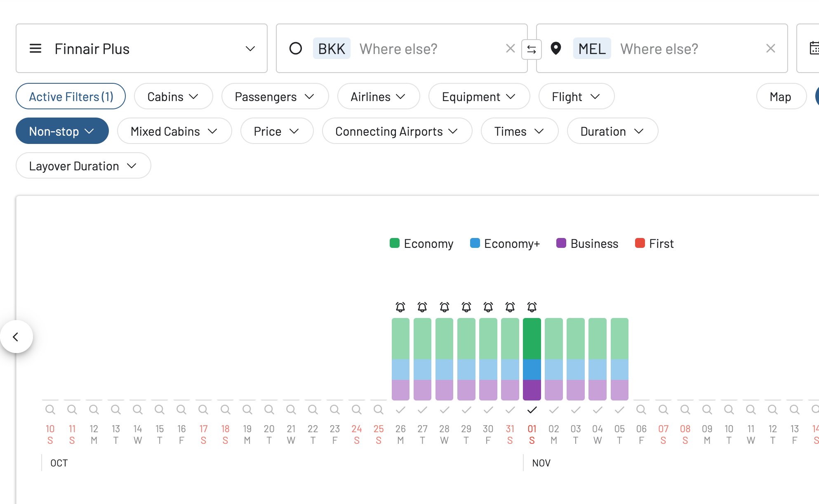This screenshot has width=819, height=504.
Task: Click the Active Filters (1) button
Action: 71,96
